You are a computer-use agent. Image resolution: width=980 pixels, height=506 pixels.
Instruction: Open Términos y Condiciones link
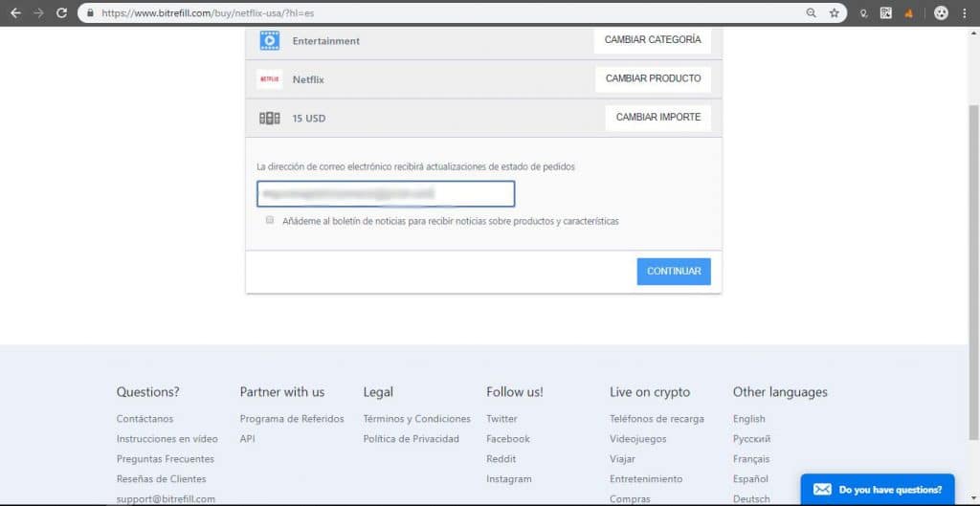(417, 419)
